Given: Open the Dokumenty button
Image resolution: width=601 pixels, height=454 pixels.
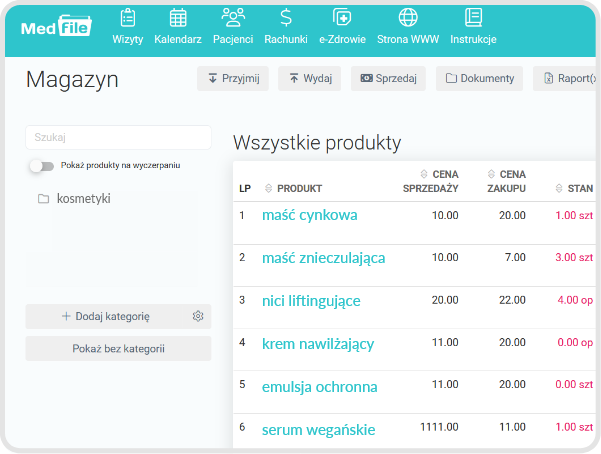Looking at the screenshot, I should [479, 78].
